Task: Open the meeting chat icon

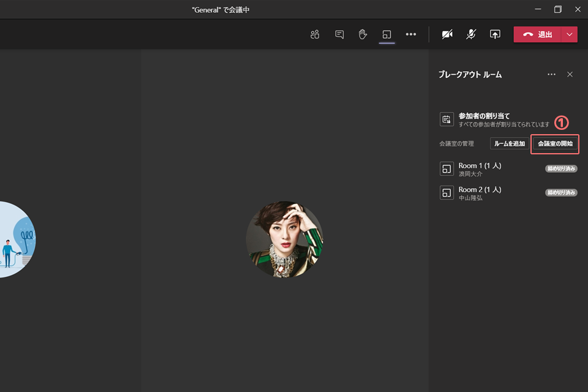Action: 339,34
